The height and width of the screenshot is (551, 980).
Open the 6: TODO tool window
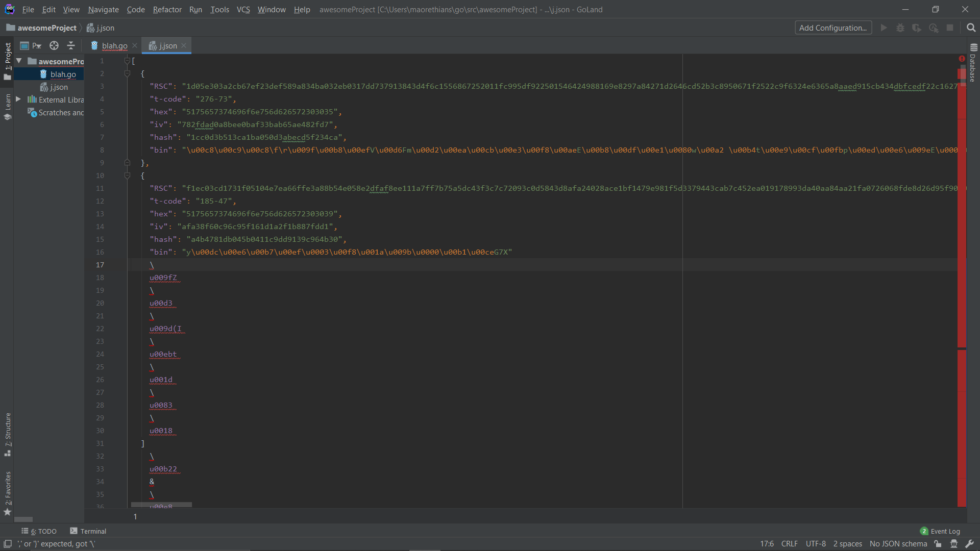point(39,531)
